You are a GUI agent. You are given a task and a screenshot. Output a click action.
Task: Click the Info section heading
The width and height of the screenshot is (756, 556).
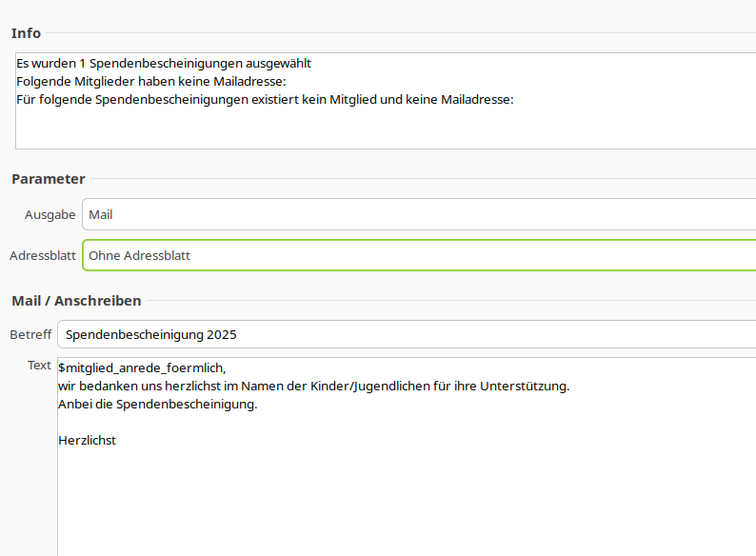[x=26, y=33]
